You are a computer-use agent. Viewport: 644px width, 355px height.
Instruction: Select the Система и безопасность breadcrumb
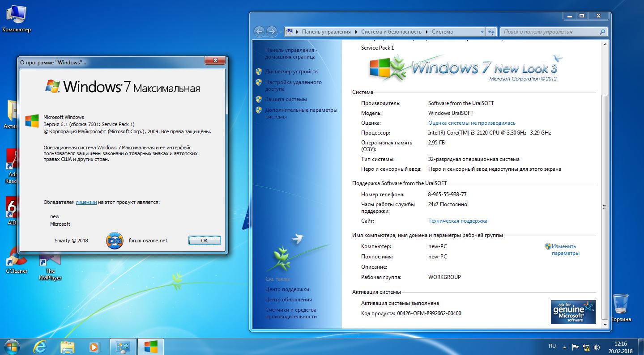coord(392,32)
